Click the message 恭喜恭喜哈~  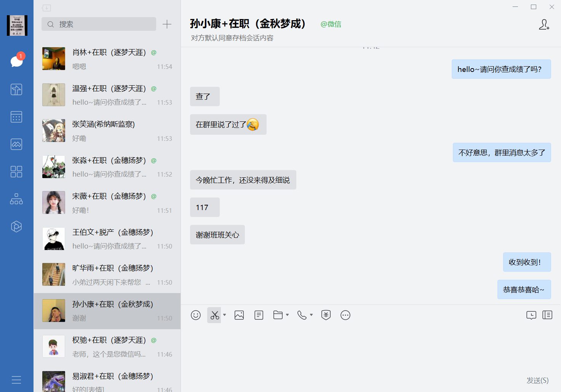[524, 290]
